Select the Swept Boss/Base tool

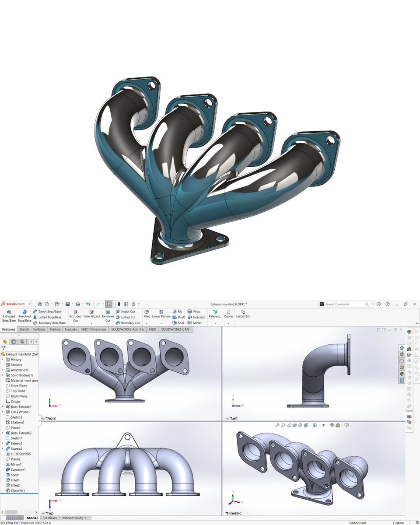pos(48,311)
